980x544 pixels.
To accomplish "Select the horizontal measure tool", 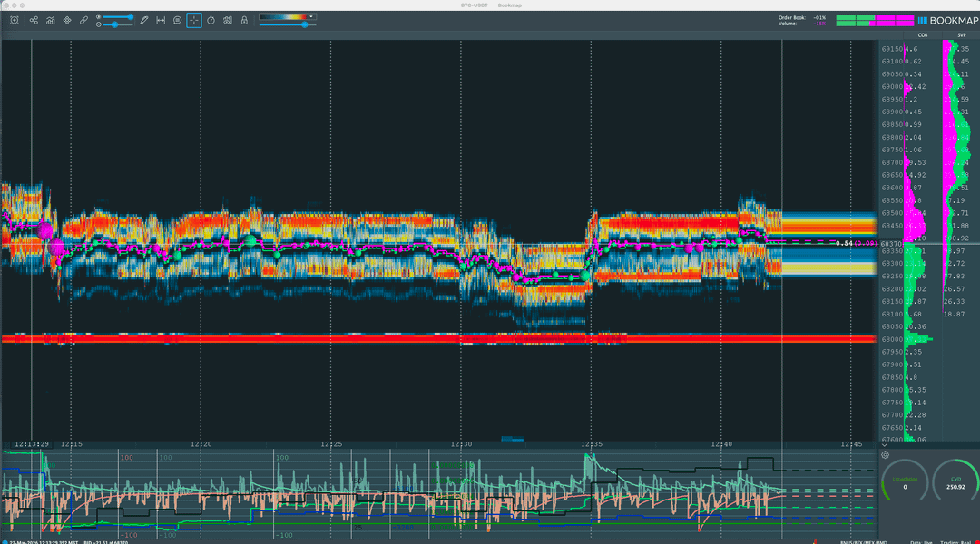I will [161, 20].
